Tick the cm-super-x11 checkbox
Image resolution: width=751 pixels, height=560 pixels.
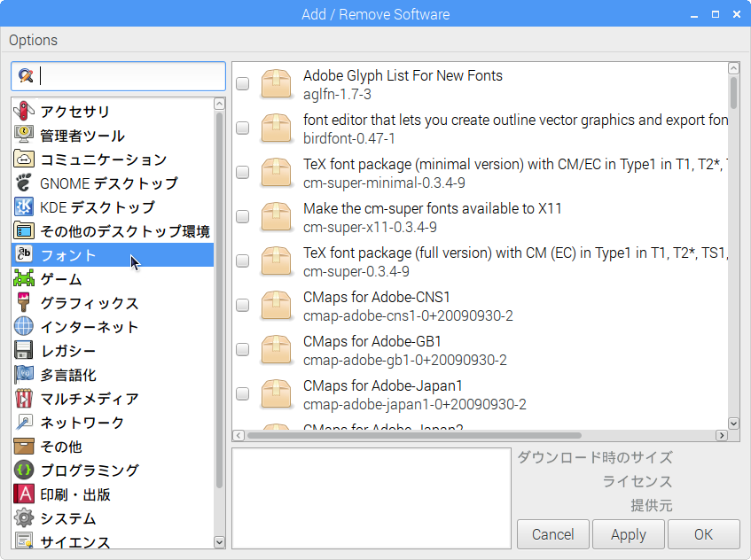point(243,217)
